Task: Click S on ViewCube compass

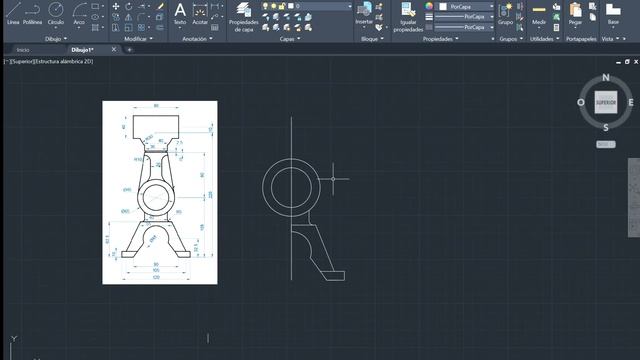Action: 606,128
